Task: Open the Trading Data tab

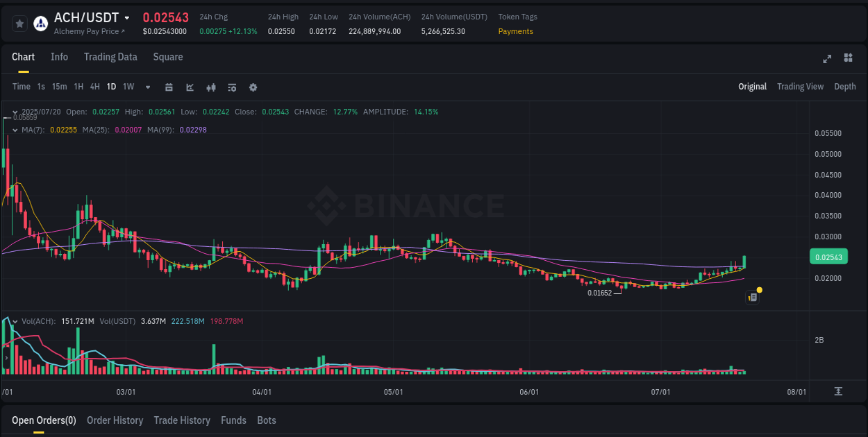Action: [x=110, y=57]
